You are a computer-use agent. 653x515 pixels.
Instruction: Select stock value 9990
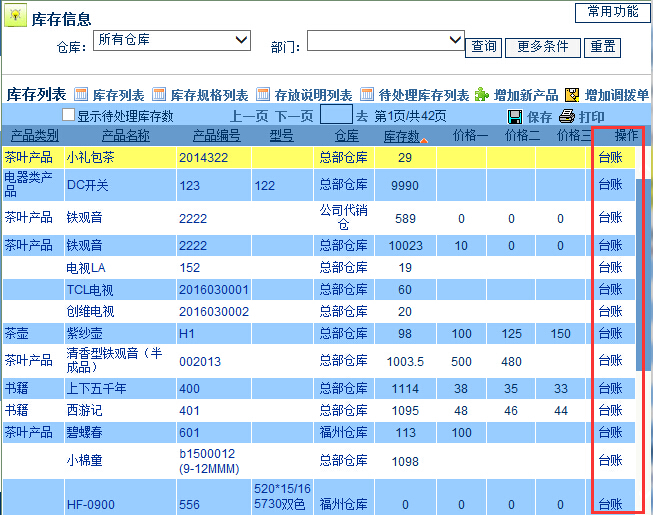click(x=405, y=186)
